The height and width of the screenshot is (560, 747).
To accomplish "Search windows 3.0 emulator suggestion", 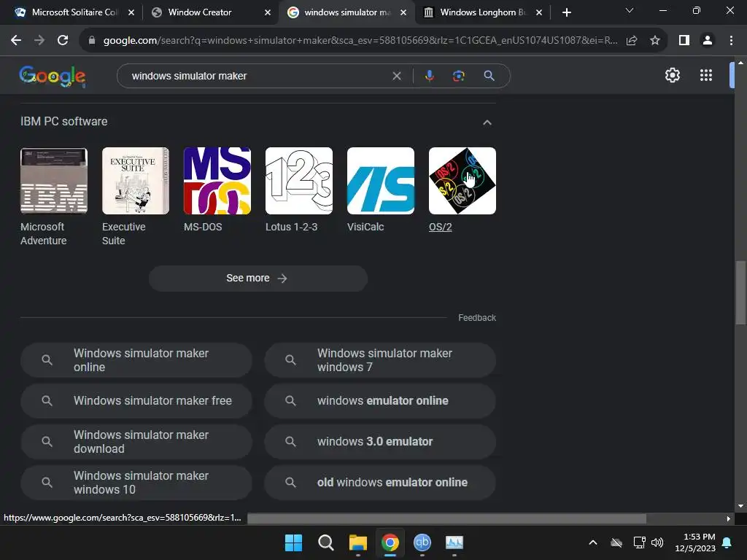I will (x=380, y=442).
